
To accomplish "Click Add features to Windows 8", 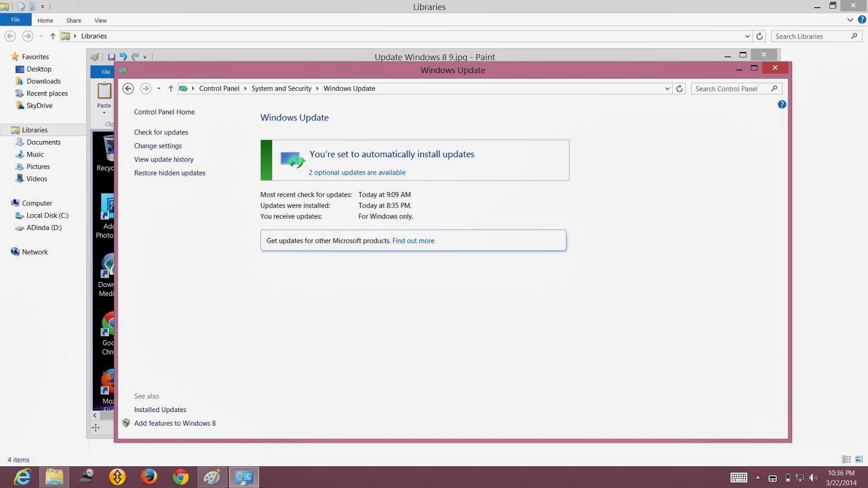I will (x=175, y=423).
